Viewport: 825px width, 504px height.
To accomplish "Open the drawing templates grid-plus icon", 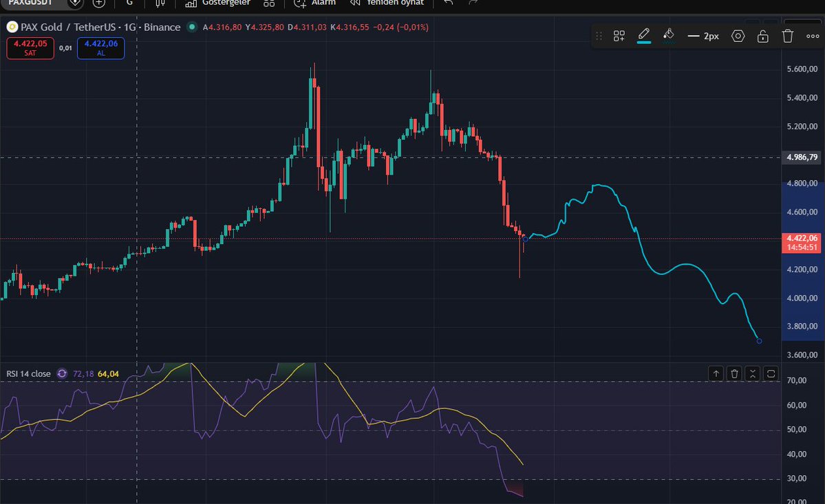I will [619, 36].
